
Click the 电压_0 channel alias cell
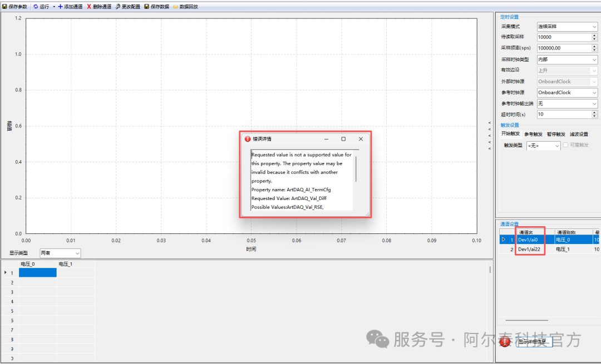[573, 240]
